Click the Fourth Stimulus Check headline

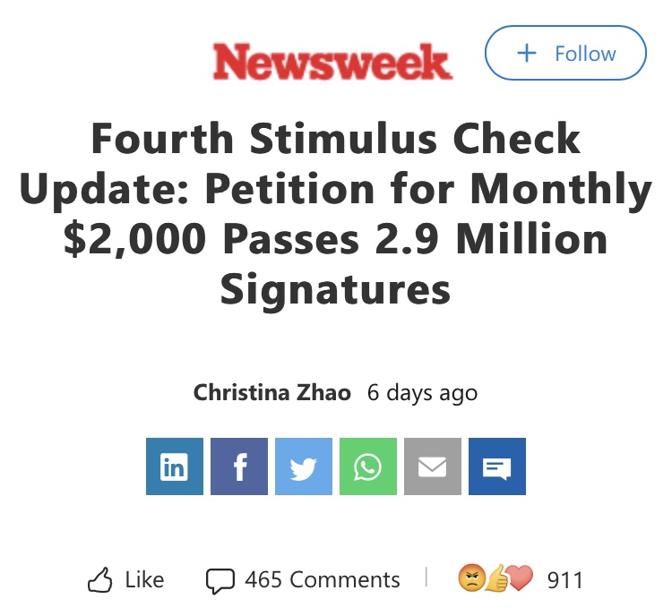pos(336,215)
